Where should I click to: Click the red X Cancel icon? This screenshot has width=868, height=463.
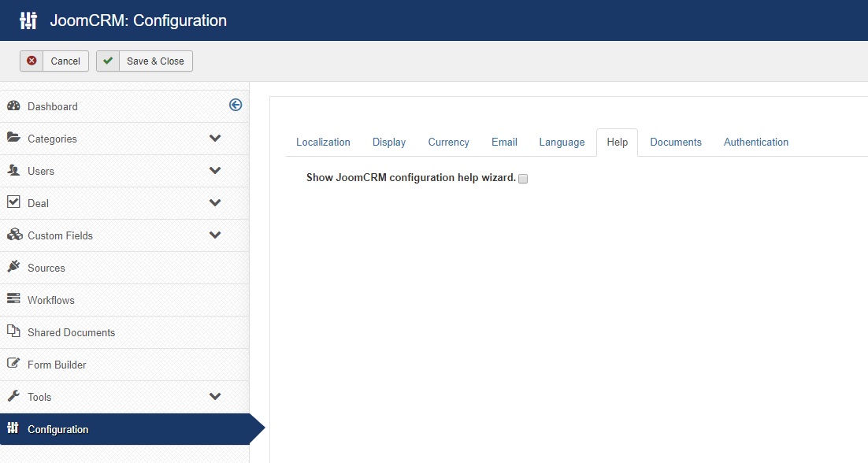(x=32, y=61)
